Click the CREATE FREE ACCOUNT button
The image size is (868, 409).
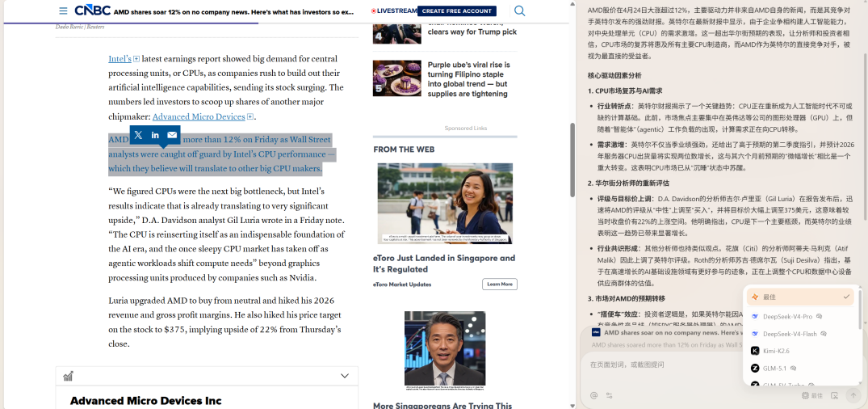point(456,11)
